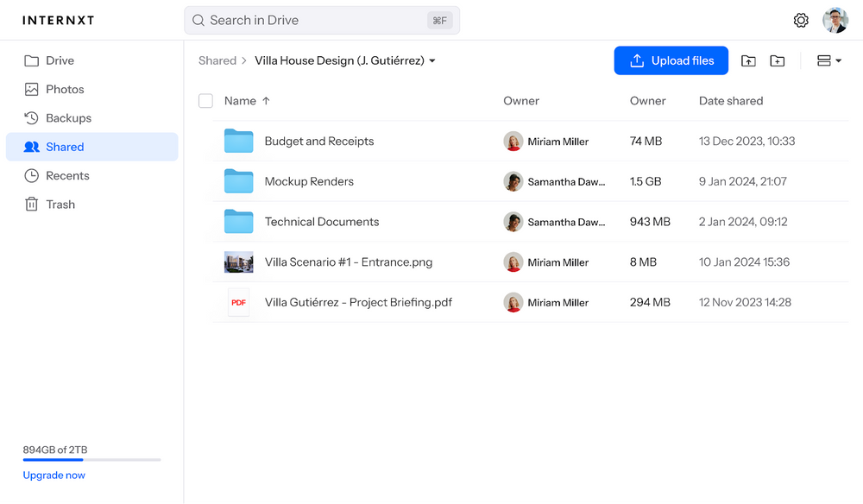This screenshot has width=863, height=504.
Task: Click the sort arrow next to Name
Action: coord(266,101)
